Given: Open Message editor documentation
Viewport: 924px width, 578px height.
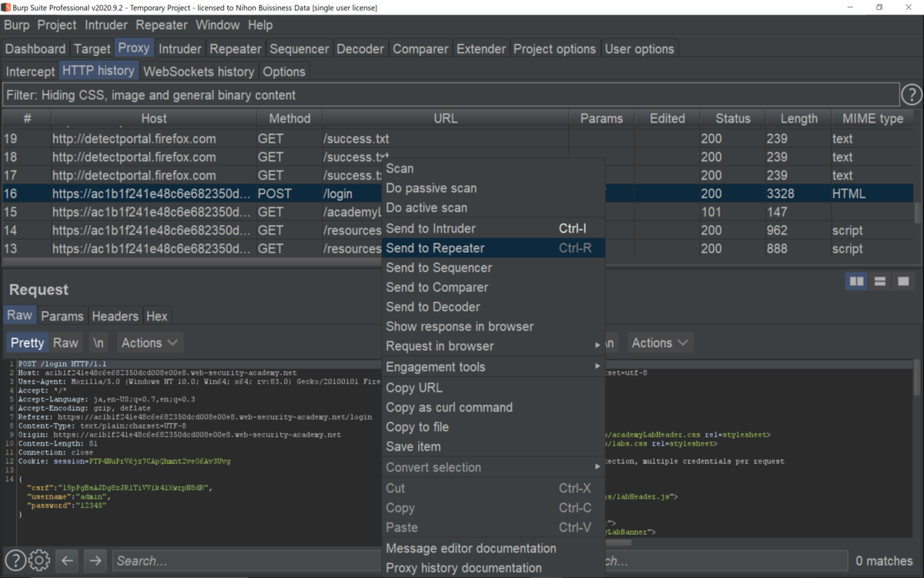Looking at the screenshot, I should [x=494, y=548].
